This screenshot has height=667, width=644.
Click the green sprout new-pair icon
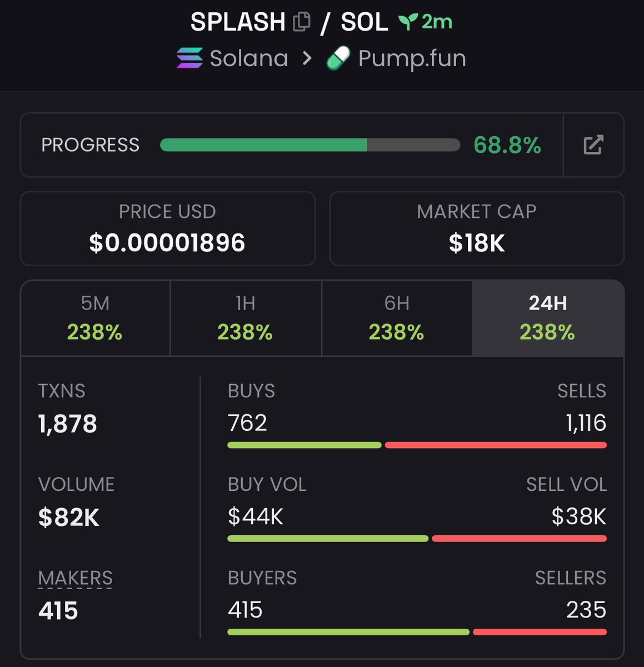tap(408, 22)
